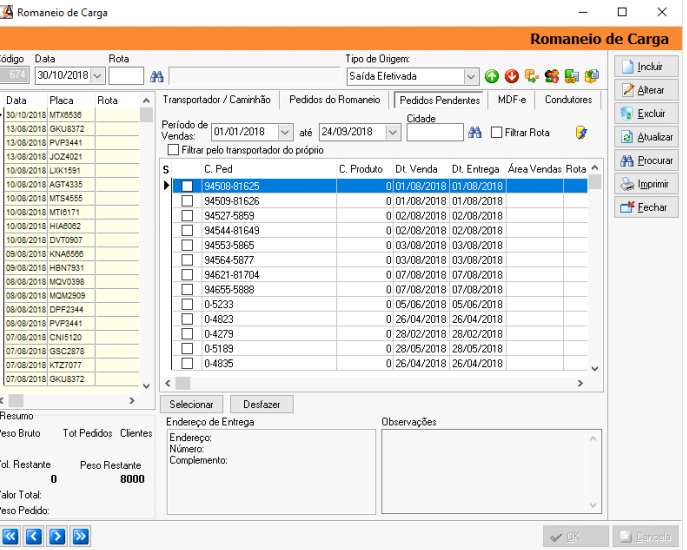Select the row with plate LXK1591

click(71, 170)
